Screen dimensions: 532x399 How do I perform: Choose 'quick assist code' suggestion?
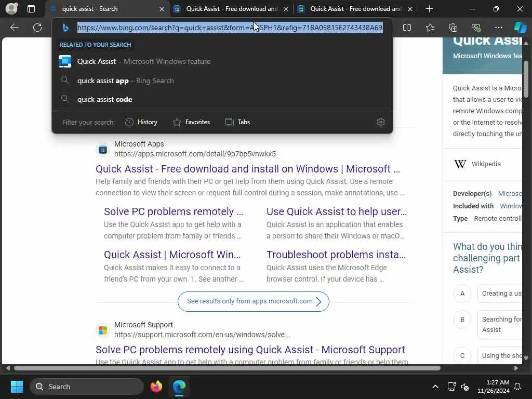(222, 99)
